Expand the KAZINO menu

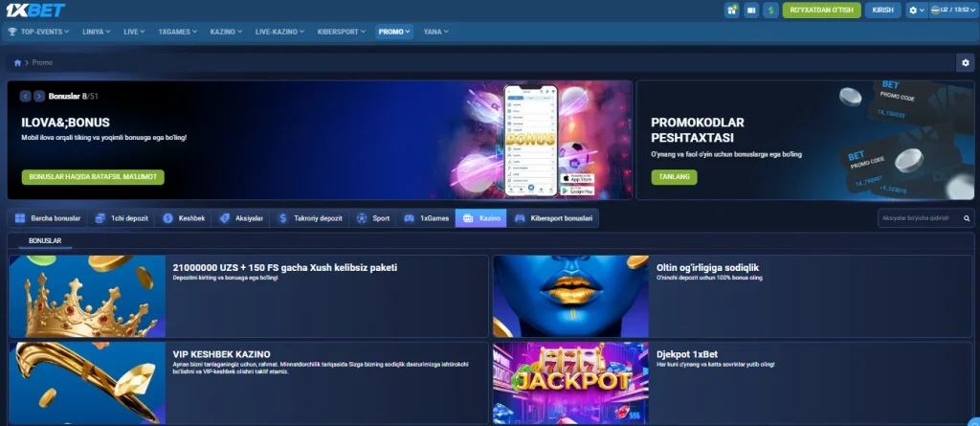click(x=226, y=32)
